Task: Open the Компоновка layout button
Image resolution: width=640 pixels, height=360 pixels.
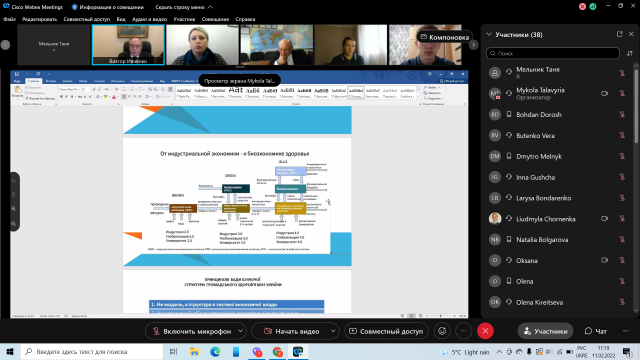Action: (x=444, y=37)
